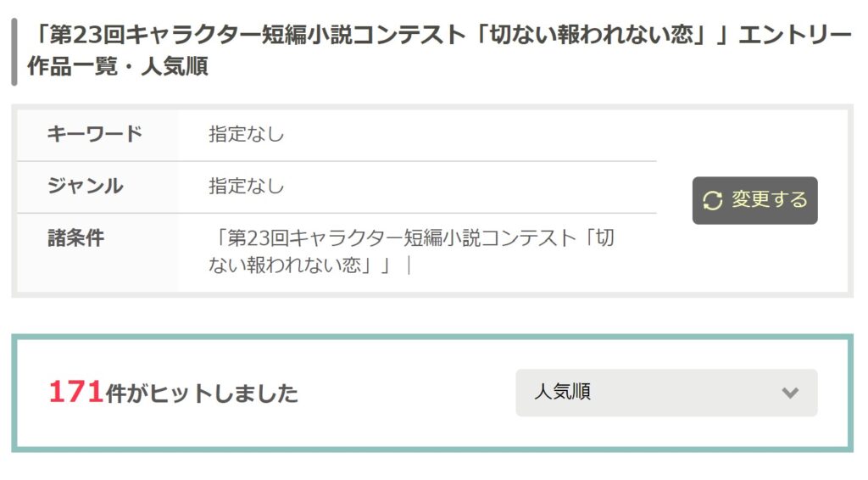Click the gray vertical bar beside heading

[14, 52]
